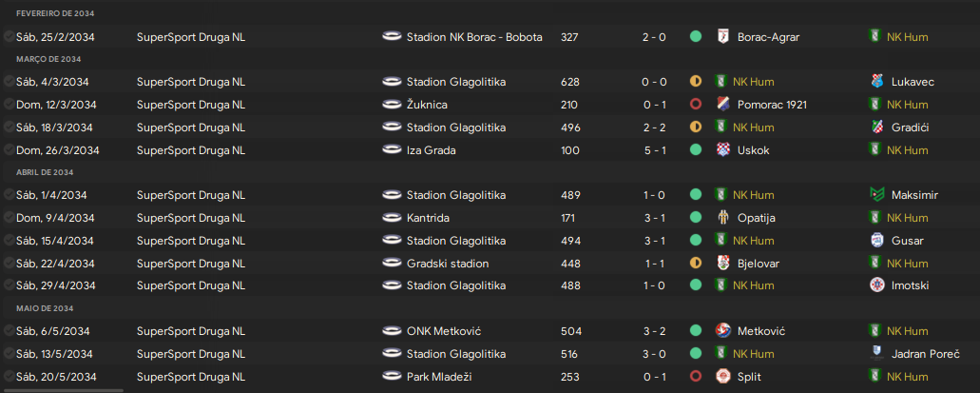Click the Kantrida stadium name
This screenshot has height=393, width=980.
click(429, 217)
